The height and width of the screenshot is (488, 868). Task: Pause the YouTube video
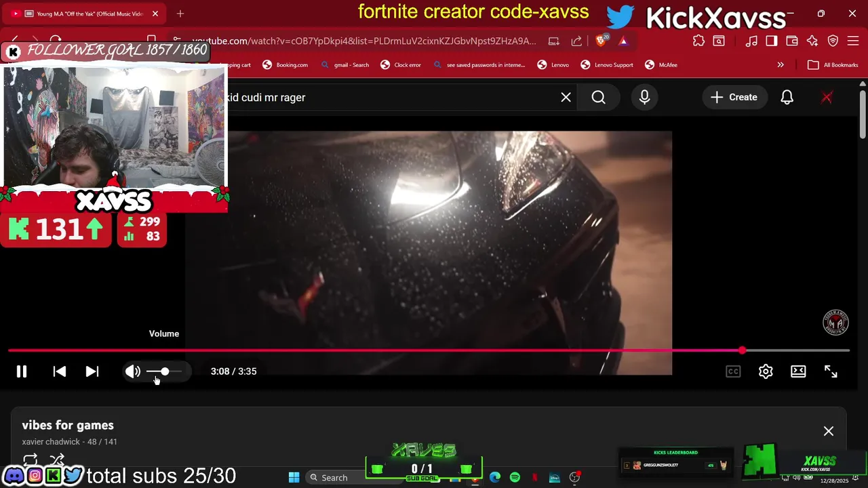pyautogui.click(x=22, y=371)
